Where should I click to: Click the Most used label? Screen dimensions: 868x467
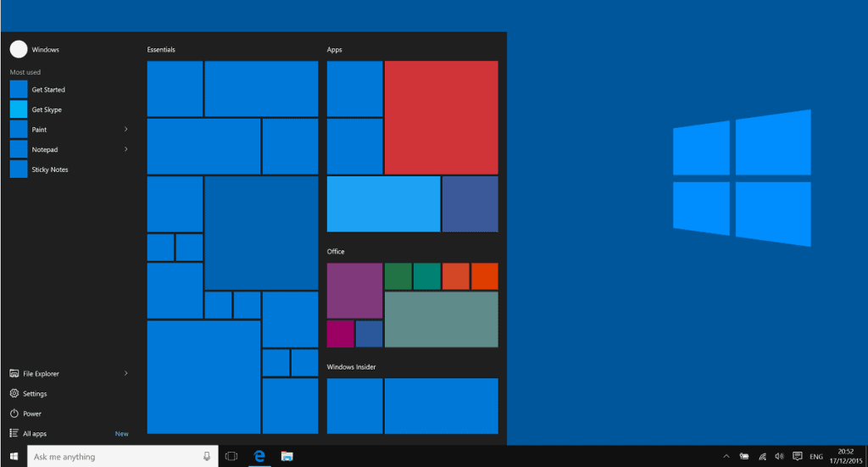(25, 72)
